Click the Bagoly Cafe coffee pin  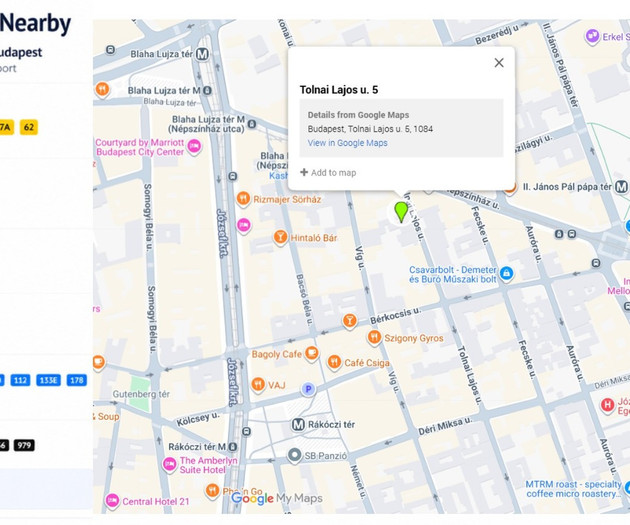[x=312, y=353]
